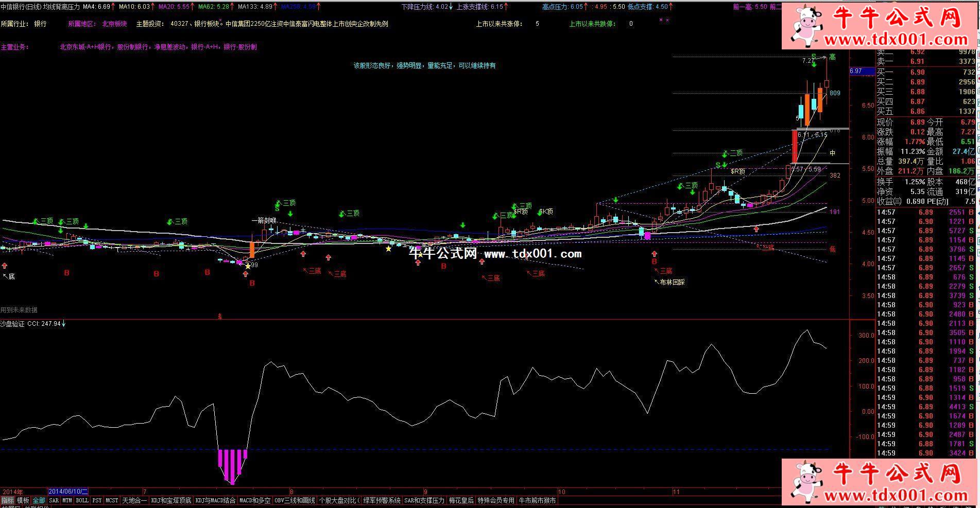Click the 总量 397.4万 value
Image resolution: width=980 pixels, height=508 pixels.
(912, 161)
